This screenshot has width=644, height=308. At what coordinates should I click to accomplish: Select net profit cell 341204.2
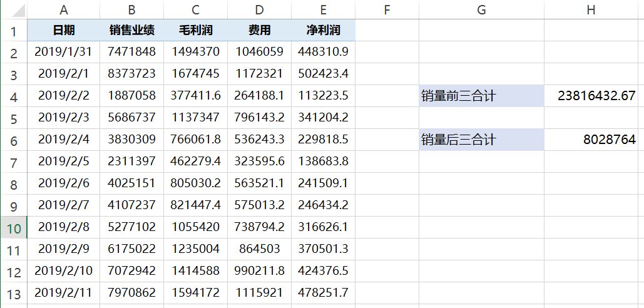click(x=323, y=118)
